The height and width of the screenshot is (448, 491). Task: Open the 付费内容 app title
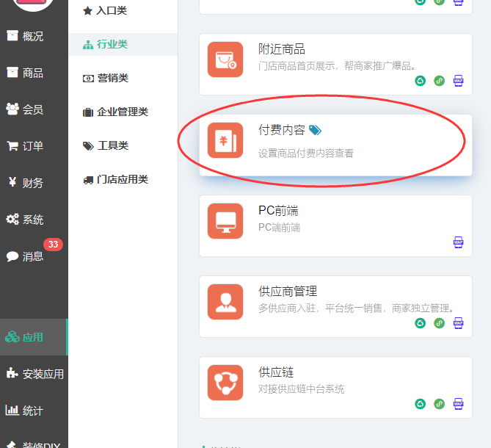coord(282,130)
